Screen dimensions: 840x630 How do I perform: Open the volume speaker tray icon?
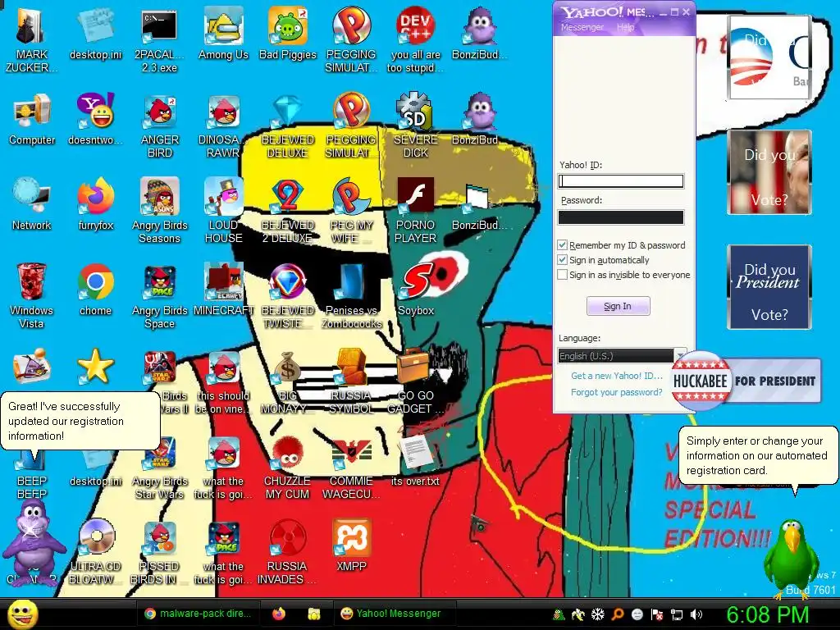696,614
